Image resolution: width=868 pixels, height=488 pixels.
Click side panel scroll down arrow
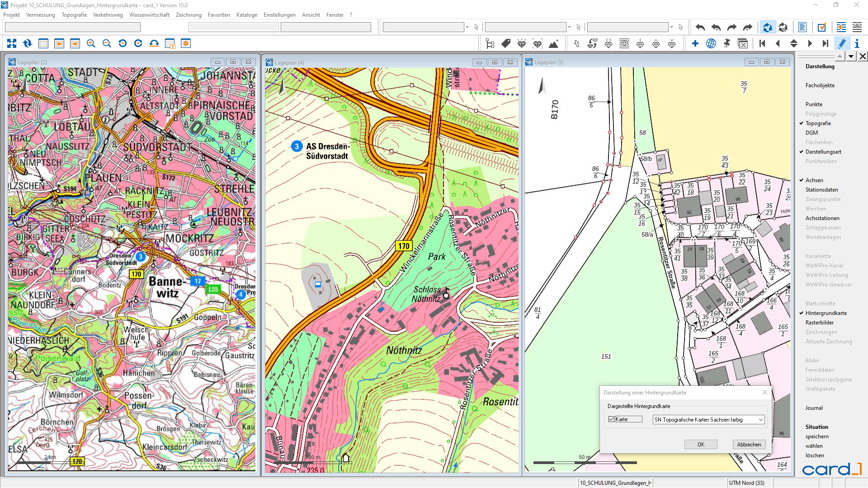(x=851, y=56)
